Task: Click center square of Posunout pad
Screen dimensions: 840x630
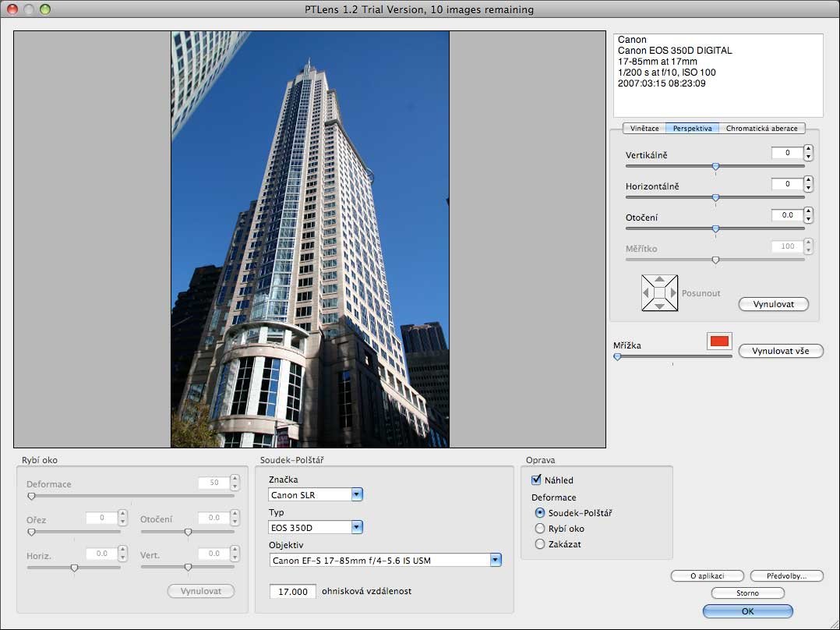Action: coord(659,293)
